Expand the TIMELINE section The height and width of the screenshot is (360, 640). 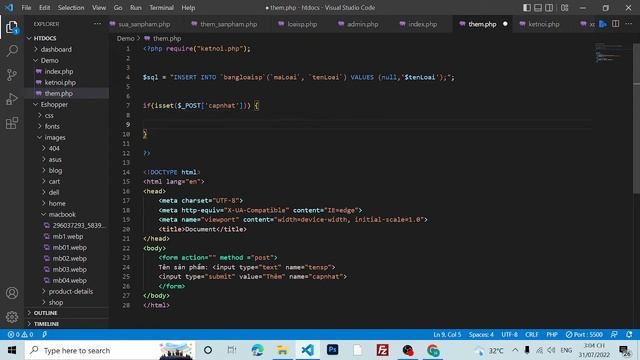pyautogui.click(x=46, y=324)
